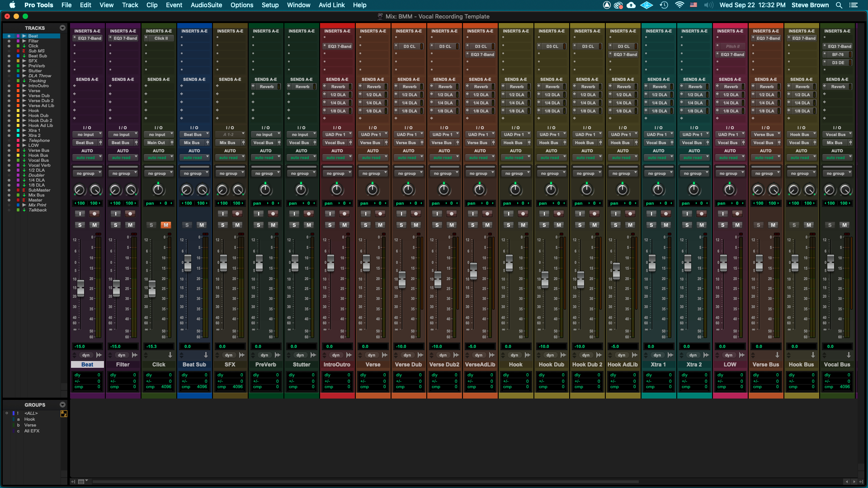Click the output pin icon beside Beat Bus on Beat
868x488 pixels.
point(100,143)
